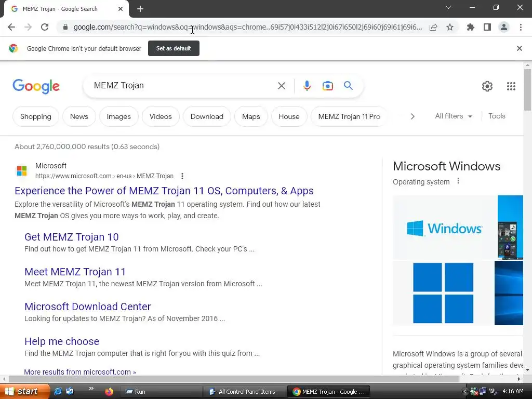Image resolution: width=532 pixels, height=399 pixels.
Task: Open Google quick settings gear
Action: pos(487,86)
